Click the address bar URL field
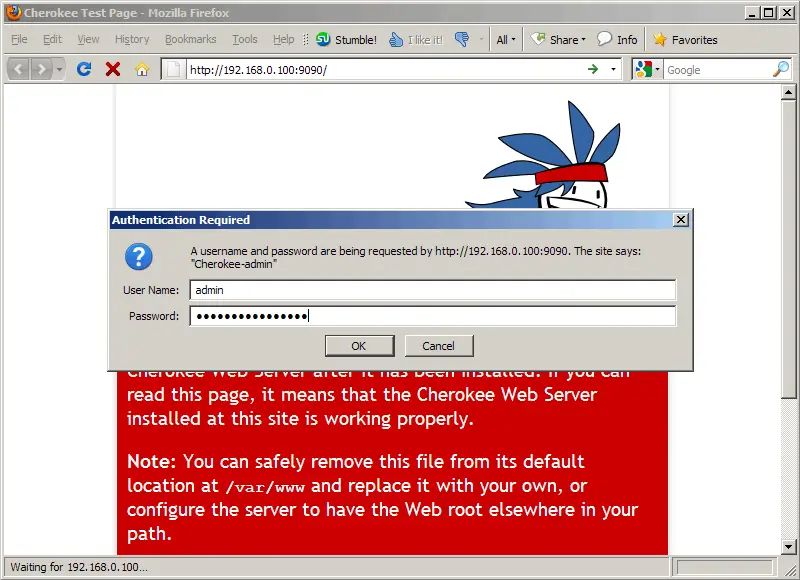 tap(385, 70)
